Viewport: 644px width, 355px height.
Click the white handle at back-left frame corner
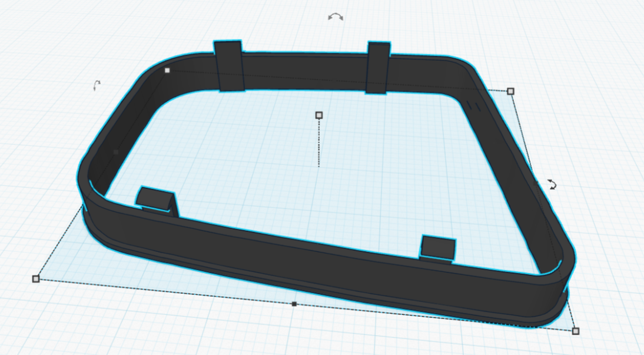click(167, 71)
